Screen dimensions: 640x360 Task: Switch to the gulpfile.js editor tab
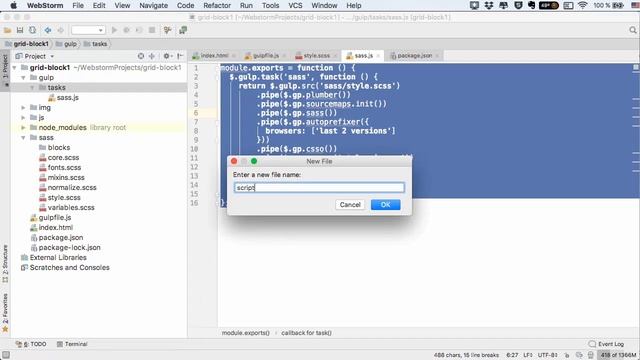pos(265,56)
